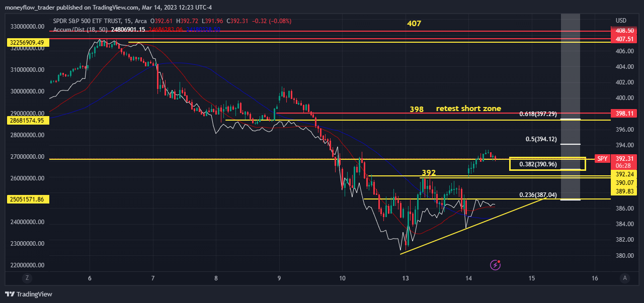This screenshot has width=644, height=303.
Task: Click the 0.618(397.29) Fibonacci label
Action: coord(538,114)
